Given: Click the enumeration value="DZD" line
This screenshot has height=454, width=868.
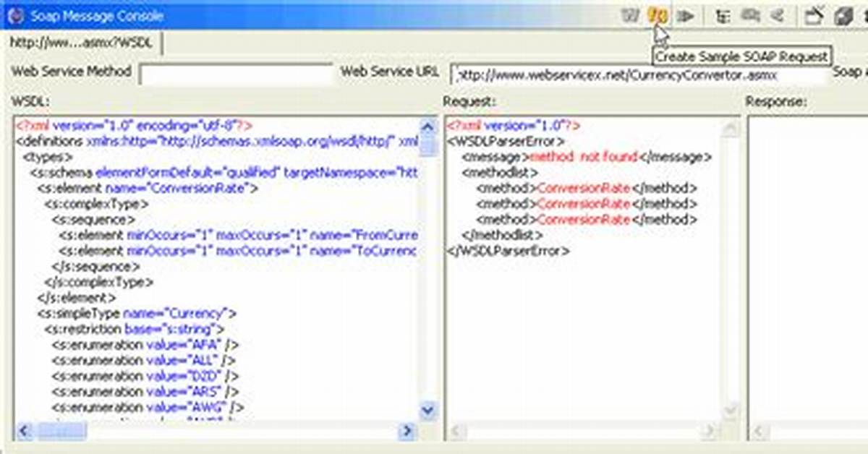Looking at the screenshot, I should point(145,376).
